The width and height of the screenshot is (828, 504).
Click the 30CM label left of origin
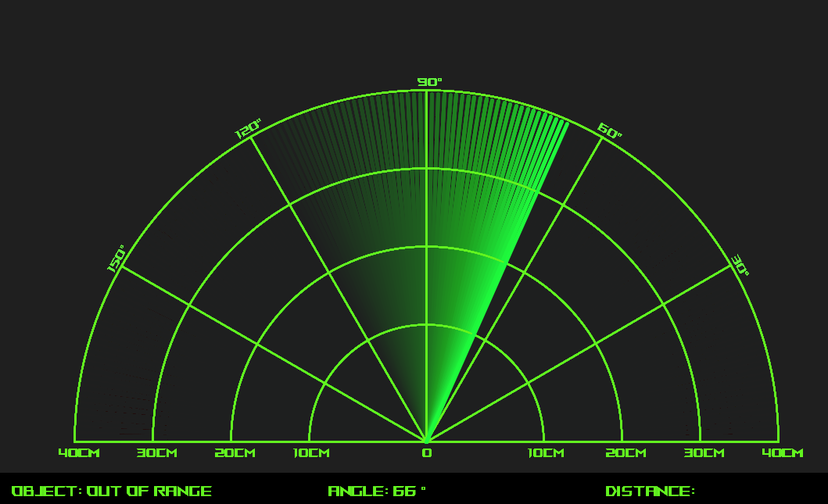click(x=156, y=453)
